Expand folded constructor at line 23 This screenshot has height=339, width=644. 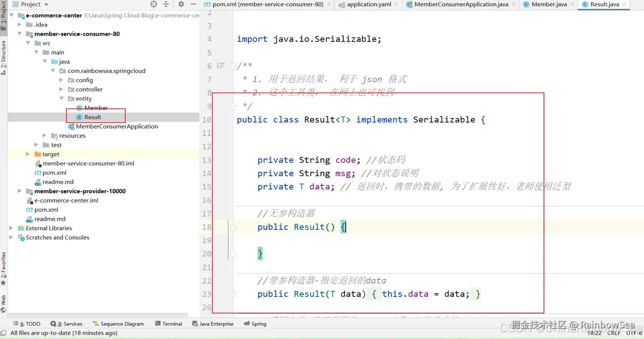(x=233, y=294)
